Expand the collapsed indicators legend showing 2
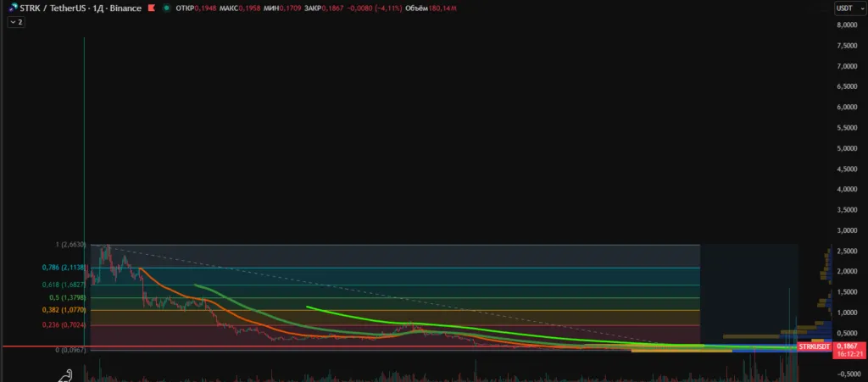 pyautogui.click(x=15, y=22)
